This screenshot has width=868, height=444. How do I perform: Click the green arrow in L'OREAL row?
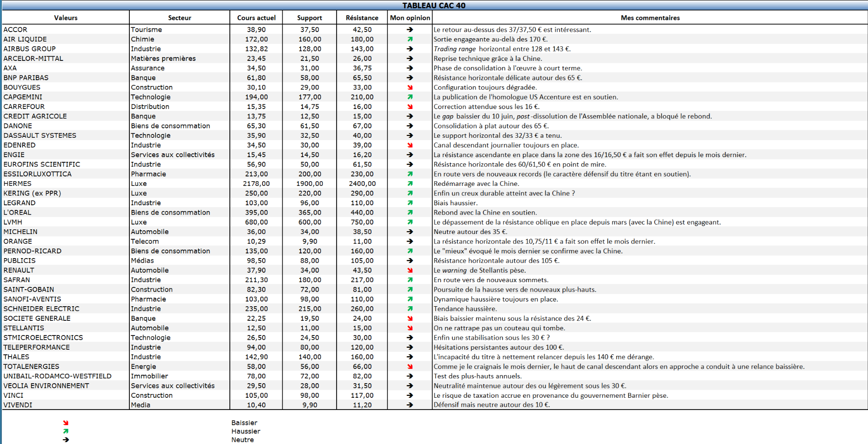[410, 212]
